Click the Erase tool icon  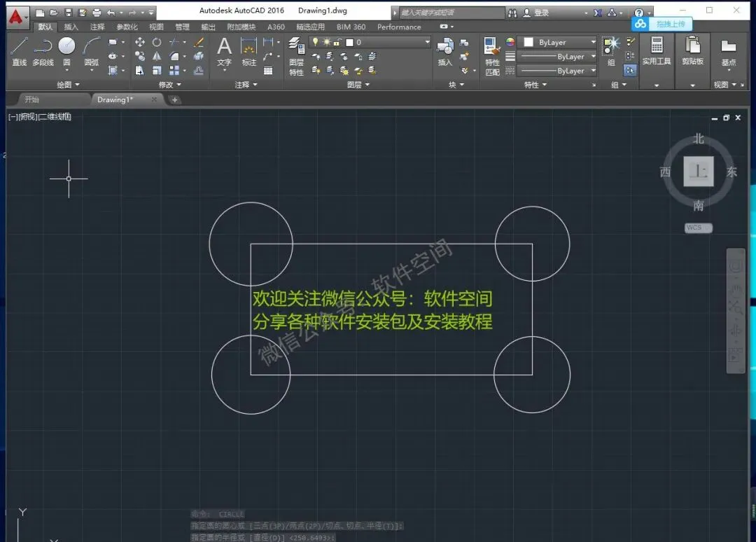(198, 43)
